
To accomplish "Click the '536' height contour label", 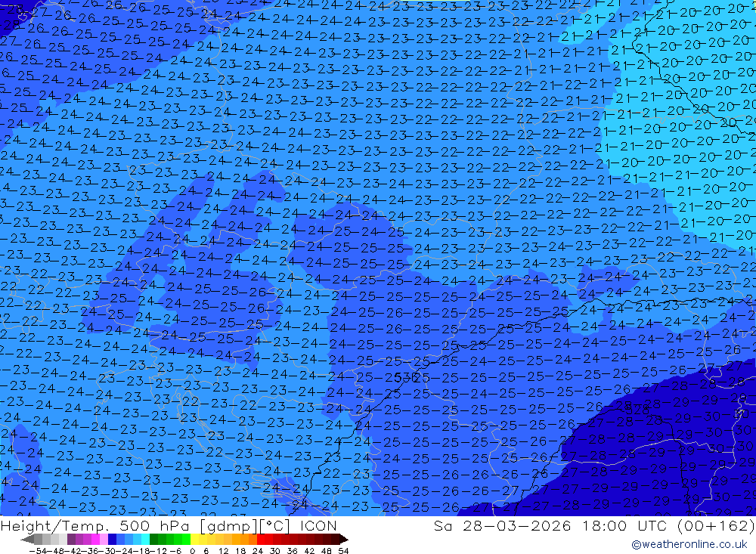I will coord(406,378).
